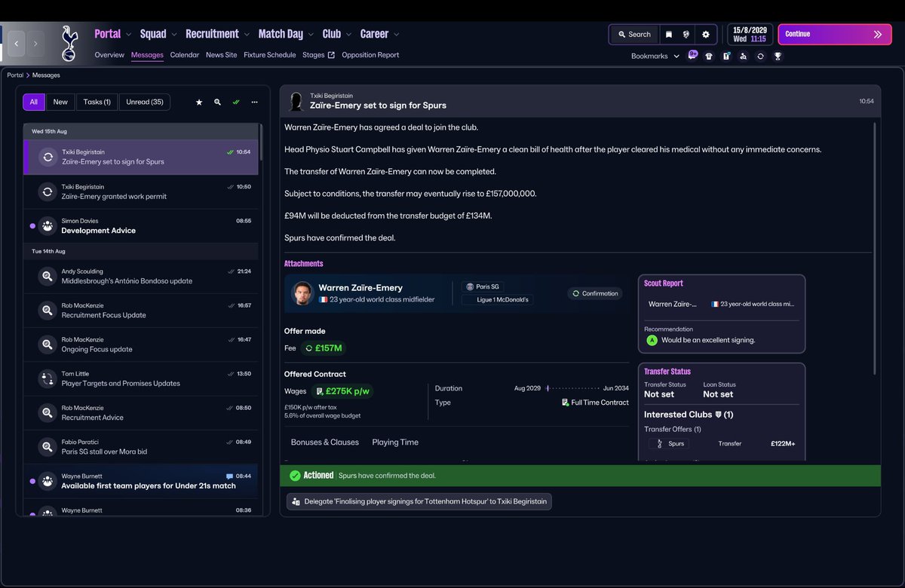Click the Tottenham club crest logo
The height and width of the screenshot is (588, 905).
70,43
